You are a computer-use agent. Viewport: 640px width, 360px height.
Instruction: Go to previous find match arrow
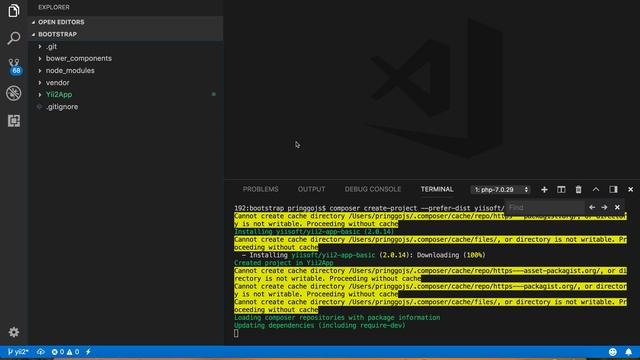[x=592, y=207]
